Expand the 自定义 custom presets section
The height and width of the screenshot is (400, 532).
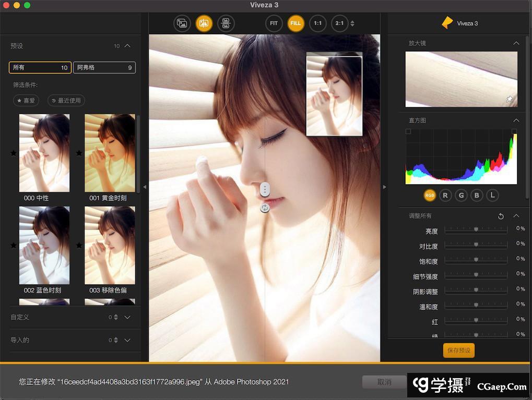coord(127,317)
